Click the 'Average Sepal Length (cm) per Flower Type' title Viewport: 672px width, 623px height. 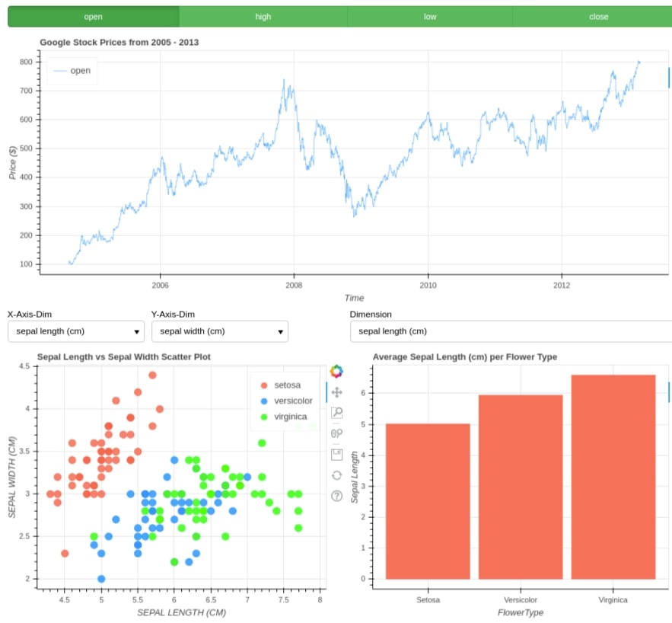pos(465,356)
